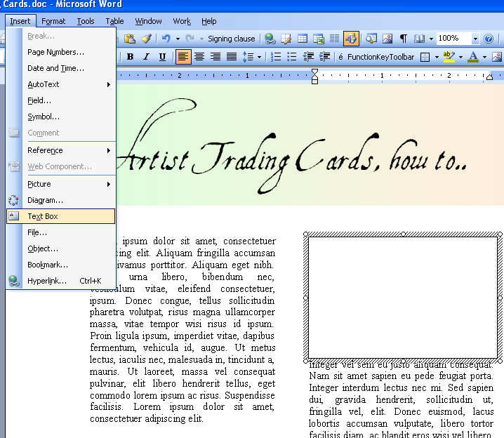Open the Table menu
This screenshot has height=438, width=504.
click(x=114, y=21)
